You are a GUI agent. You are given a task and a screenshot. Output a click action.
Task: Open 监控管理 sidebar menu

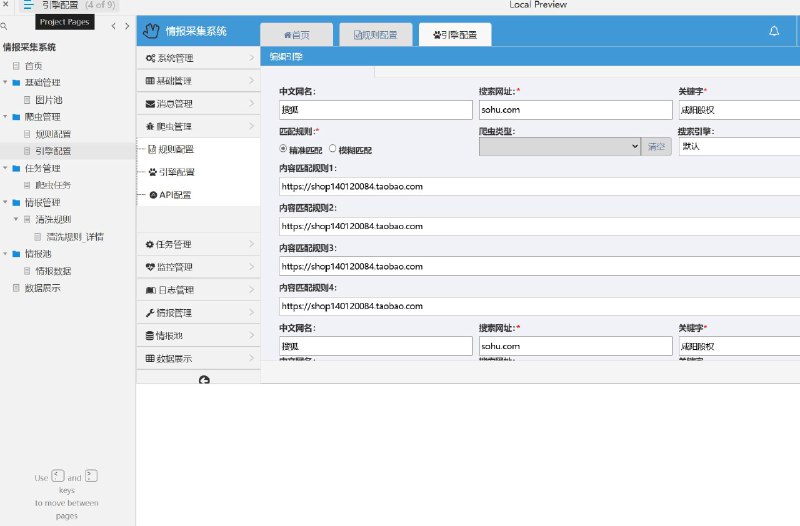tap(198, 267)
